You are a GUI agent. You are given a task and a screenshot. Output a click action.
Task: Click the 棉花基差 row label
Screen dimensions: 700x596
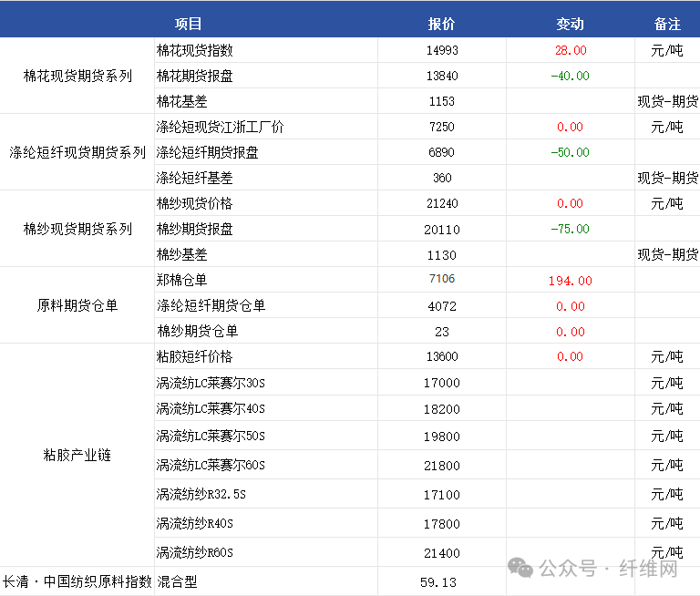(x=181, y=101)
